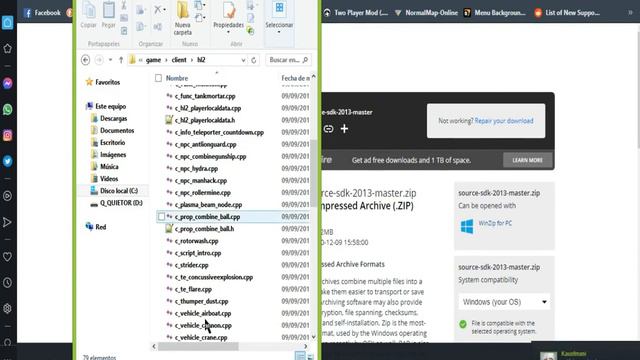
Task: Refresh the hl2 folder view
Action: tap(254, 60)
